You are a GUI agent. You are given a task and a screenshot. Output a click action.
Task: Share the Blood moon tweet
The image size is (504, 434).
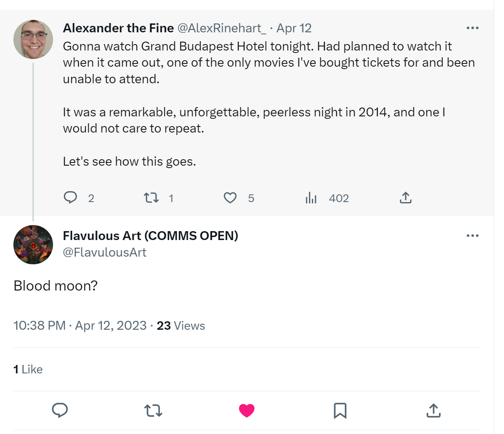[x=433, y=410]
